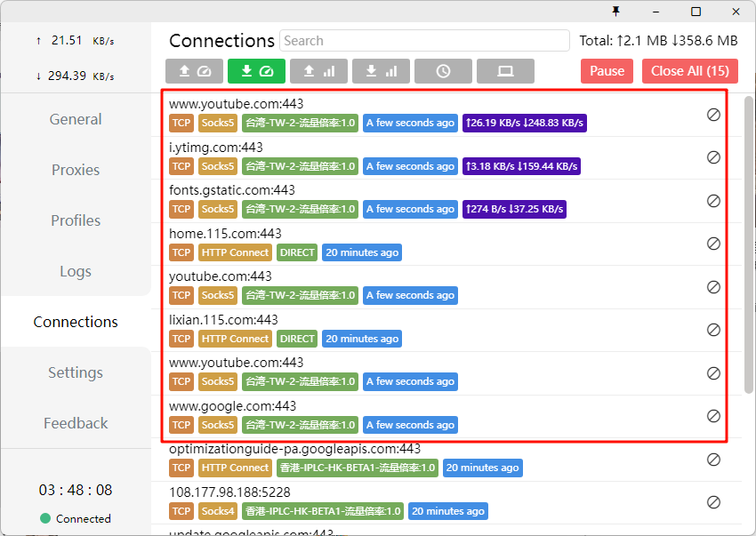The height and width of the screenshot is (536, 756).
Task: Switch to the Logs tab
Action: (x=76, y=271)
